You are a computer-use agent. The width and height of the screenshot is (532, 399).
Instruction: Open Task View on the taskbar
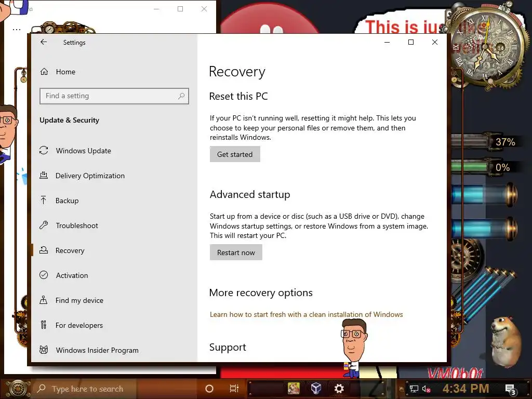pos(234,389)
